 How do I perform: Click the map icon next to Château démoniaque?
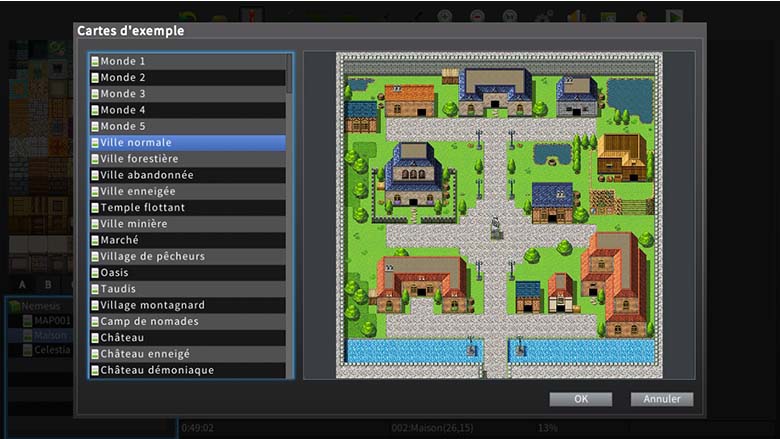[x=95, y=370]
